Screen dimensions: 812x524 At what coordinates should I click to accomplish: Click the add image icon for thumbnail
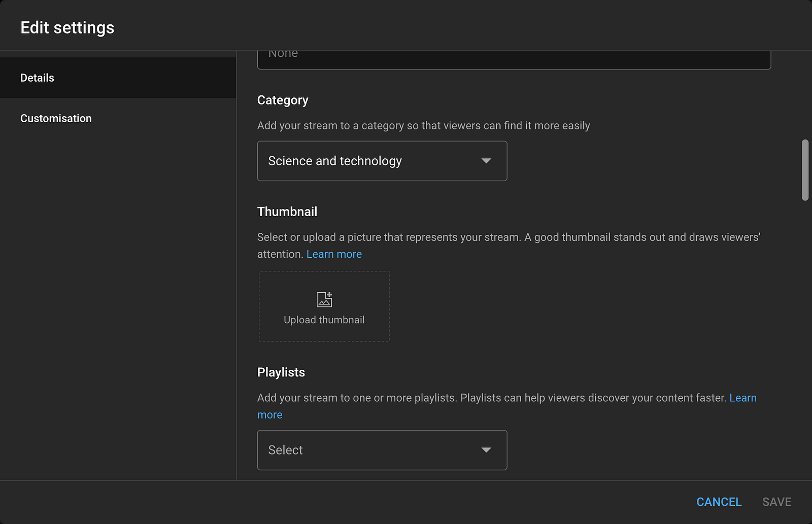[x=324, y=299]
